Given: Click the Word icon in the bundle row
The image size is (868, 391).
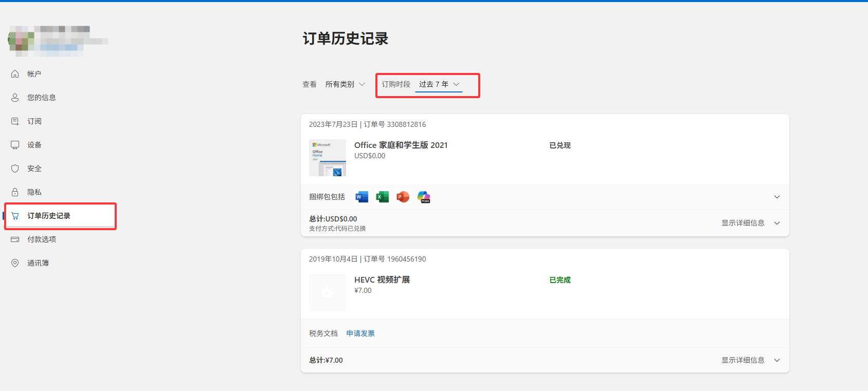Looking at the screenshot, I should pyautogui.click(x=362, y=197).
